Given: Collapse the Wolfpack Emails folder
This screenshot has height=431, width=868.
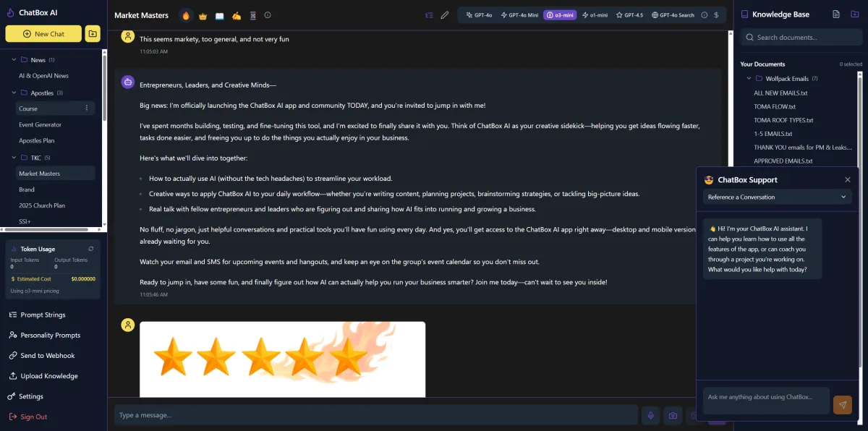Looking at the screenshot, I should pos(749,78).
